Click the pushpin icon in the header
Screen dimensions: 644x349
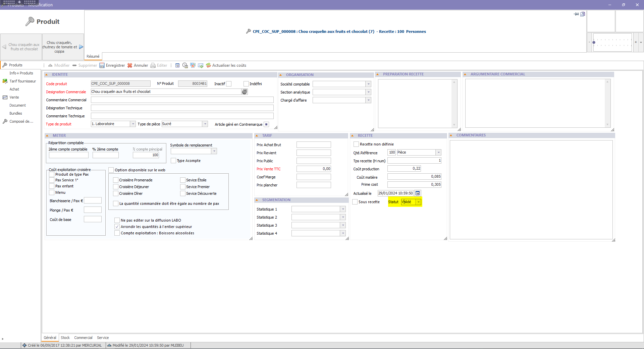click(x=576, y=14)
